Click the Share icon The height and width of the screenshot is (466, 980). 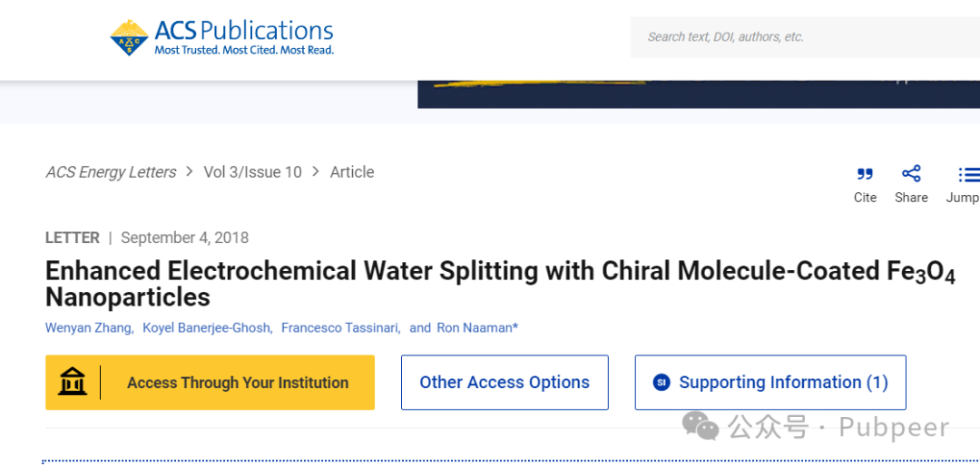(911, 173)
